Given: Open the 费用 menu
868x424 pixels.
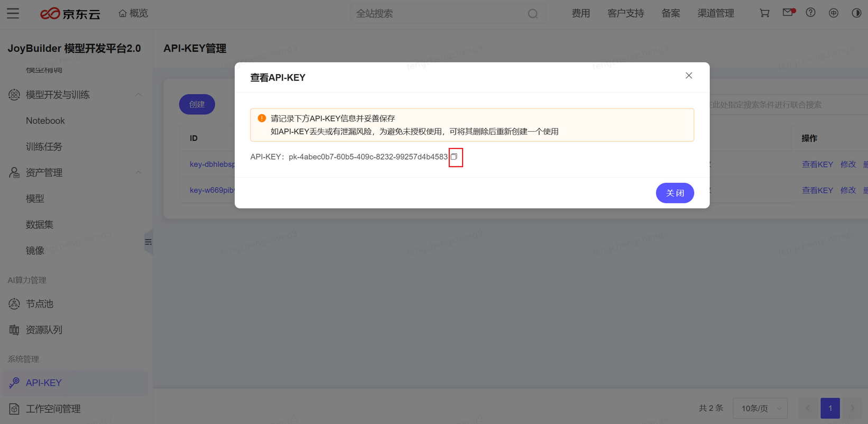Looking at the screenshot, I should 581,13.
